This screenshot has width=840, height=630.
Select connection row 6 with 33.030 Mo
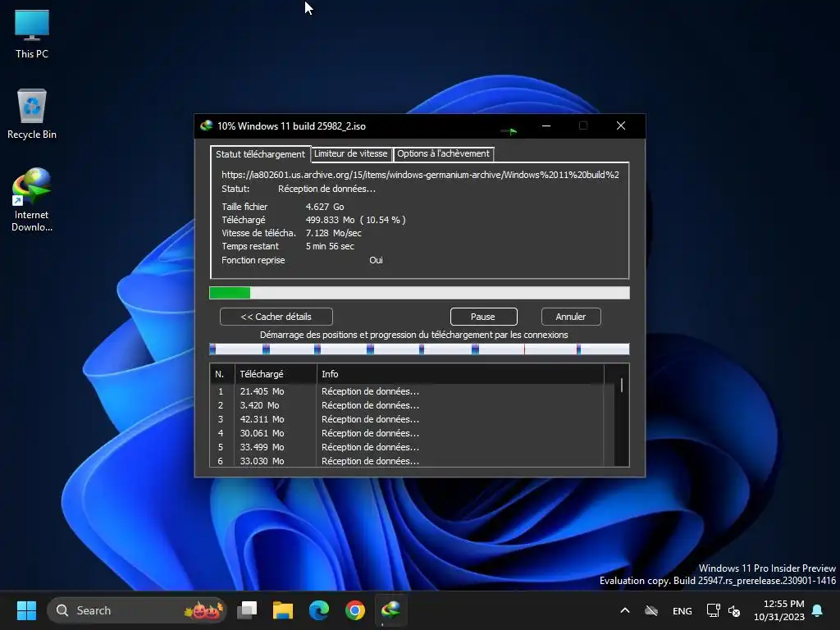coord(407,461)
